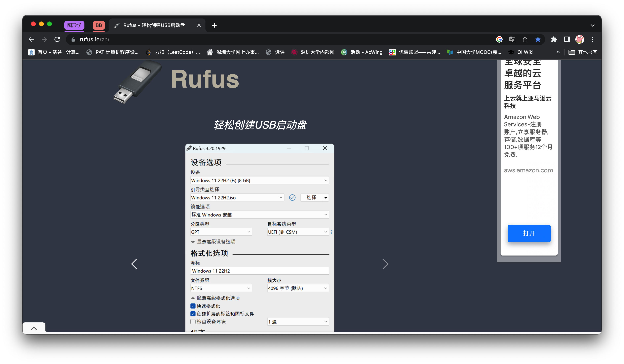Image resolution: width=624 pixels, height=364 pixels.
Task: Toggle the 快速格式化 checkbox
Action: (x=193, y=306)
